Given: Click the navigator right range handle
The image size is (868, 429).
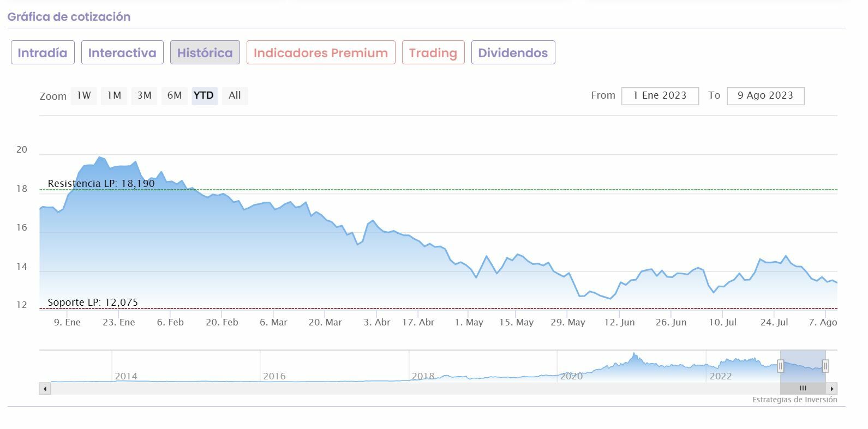Looking at the screenshot, I should click(x=825, y=366).
